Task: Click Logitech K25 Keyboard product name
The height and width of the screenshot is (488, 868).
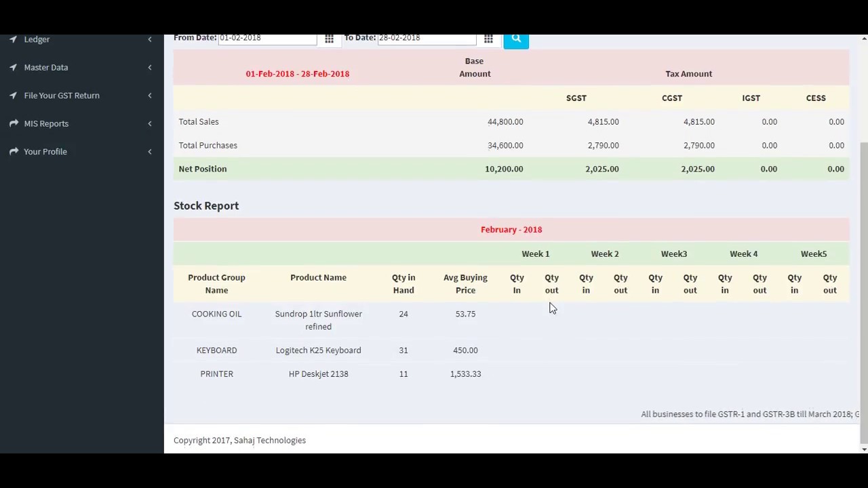Action: [x=318, y=350]
